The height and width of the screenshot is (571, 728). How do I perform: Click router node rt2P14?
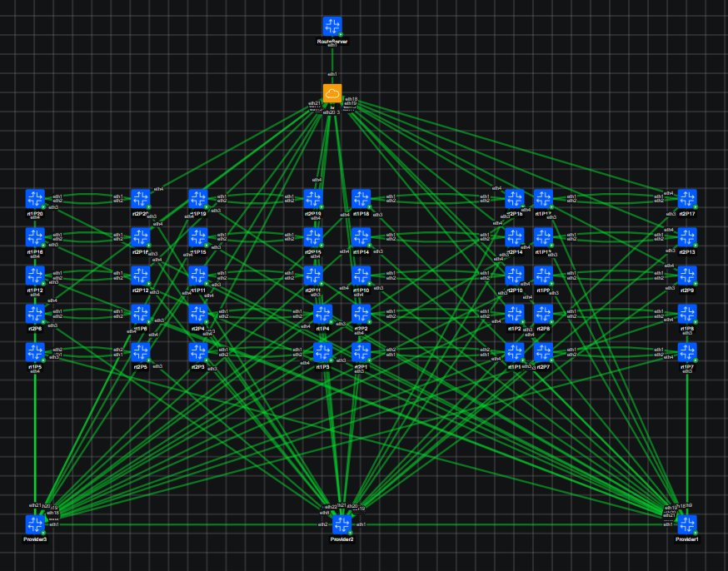click(x=515, y=237)
